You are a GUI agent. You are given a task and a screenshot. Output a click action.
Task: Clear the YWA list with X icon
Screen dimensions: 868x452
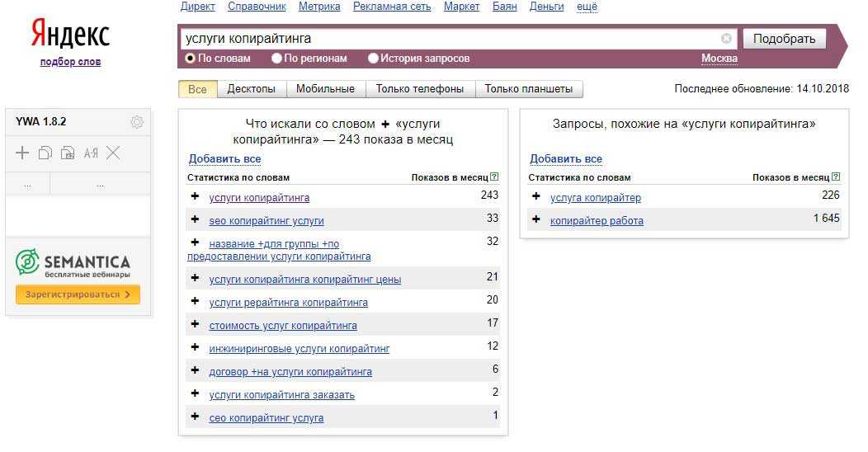click(114, 153)
